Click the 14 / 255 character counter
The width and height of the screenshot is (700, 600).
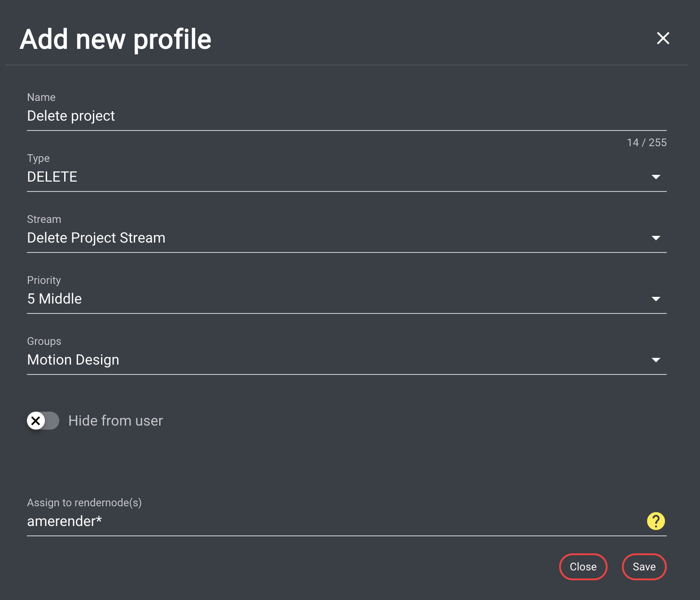point(646,143)
